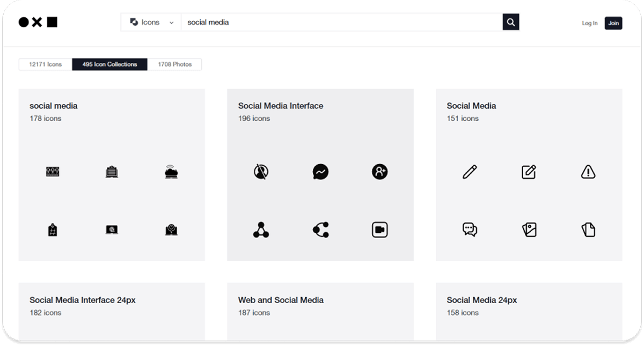Open the chat bubbles with dots icon
The height and width of the screenshot is (346, 644).
(470, 230)
